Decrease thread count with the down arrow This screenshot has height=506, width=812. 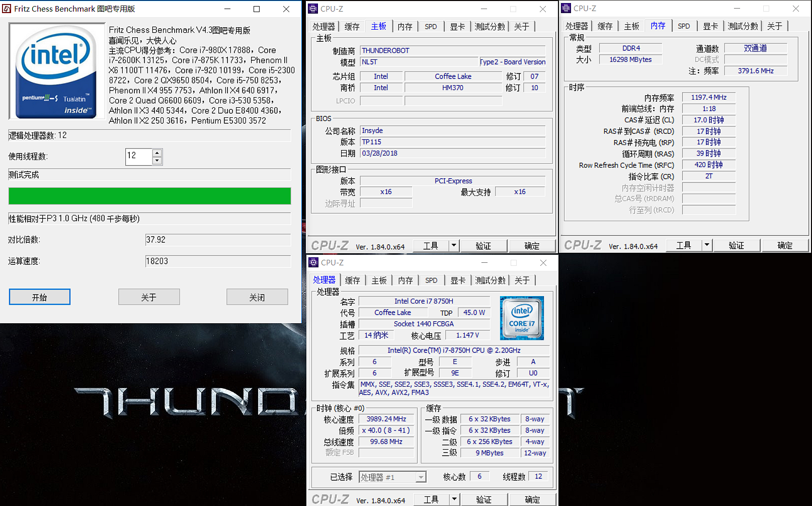(157, 161)
